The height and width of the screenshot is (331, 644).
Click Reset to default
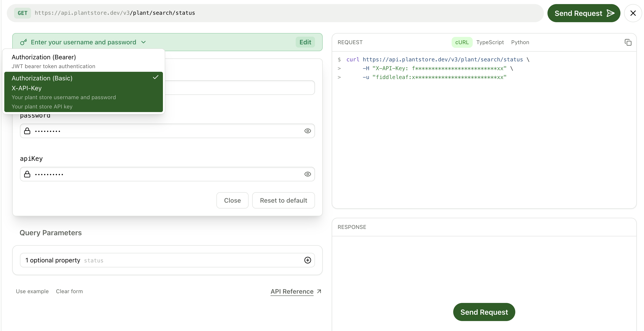pyautogui.click(x=283, y=200)
